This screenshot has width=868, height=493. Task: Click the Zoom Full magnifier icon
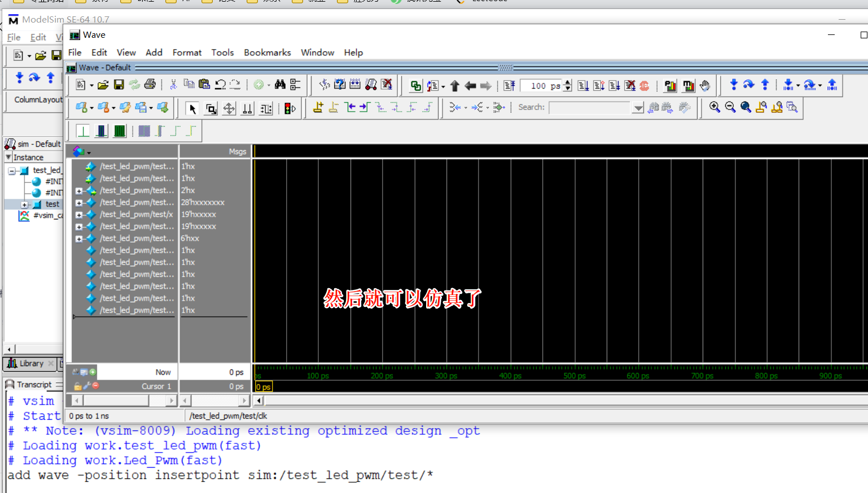(x=745, y=107)
